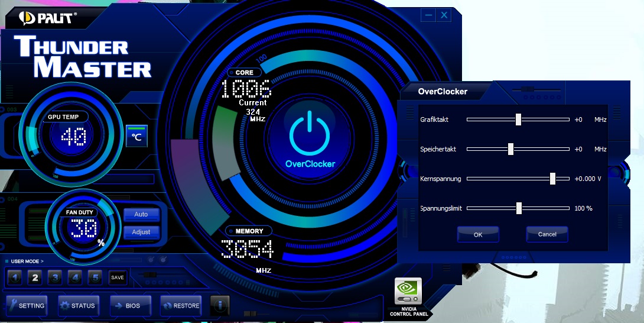Viewport: 644px width, 323px height.
Task: Click the Spannungslimit 100 % value
Action: point(583,208)
